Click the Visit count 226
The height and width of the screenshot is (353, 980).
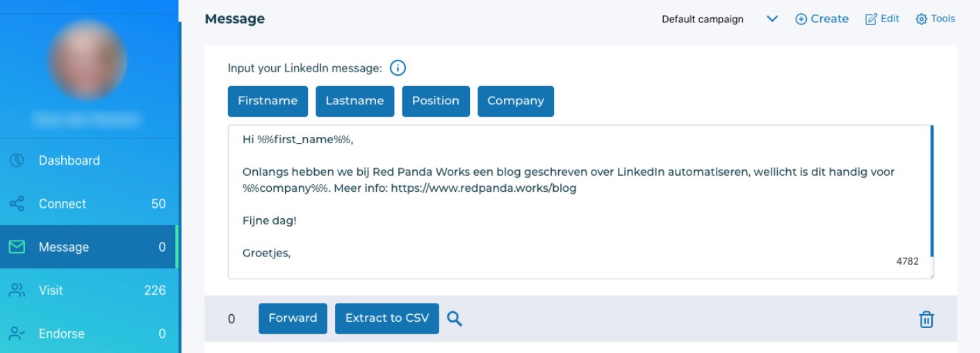pyautogui.click(x=155, y=290)
